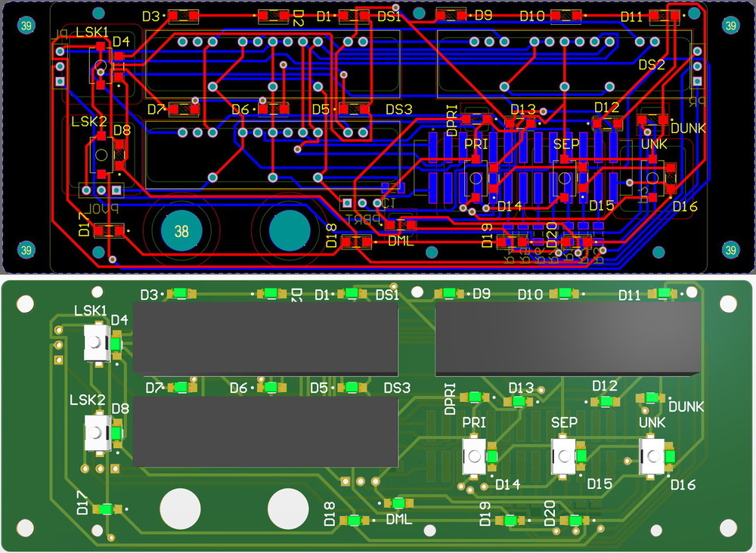The height and width of the screenshot is (553, 756).
Task: Select the DUNK designator in the 2D layout
Action: 689,128
